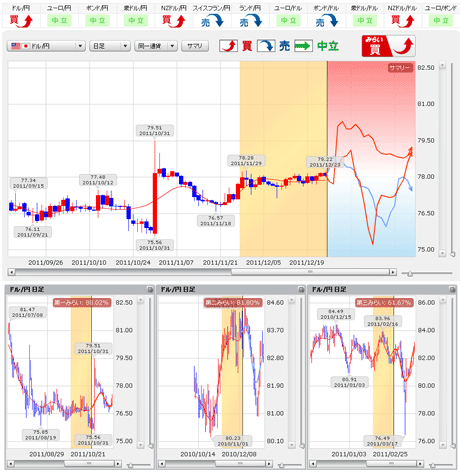Click the 第三みらい 61.67% label
The width and height of the screenshot is (460, 472).
click(x=384, y=303)
